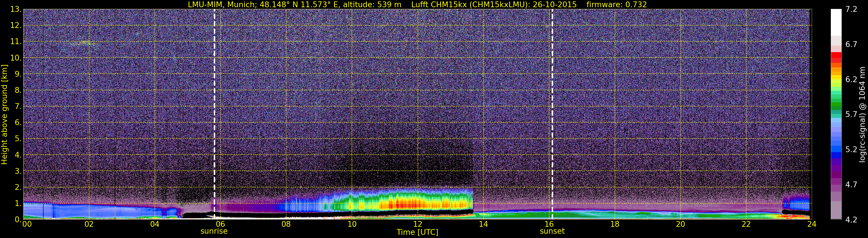The width and height of the screenshot is (868, 238).
Task: Click the time axis tick label 24
Action: 812,224
